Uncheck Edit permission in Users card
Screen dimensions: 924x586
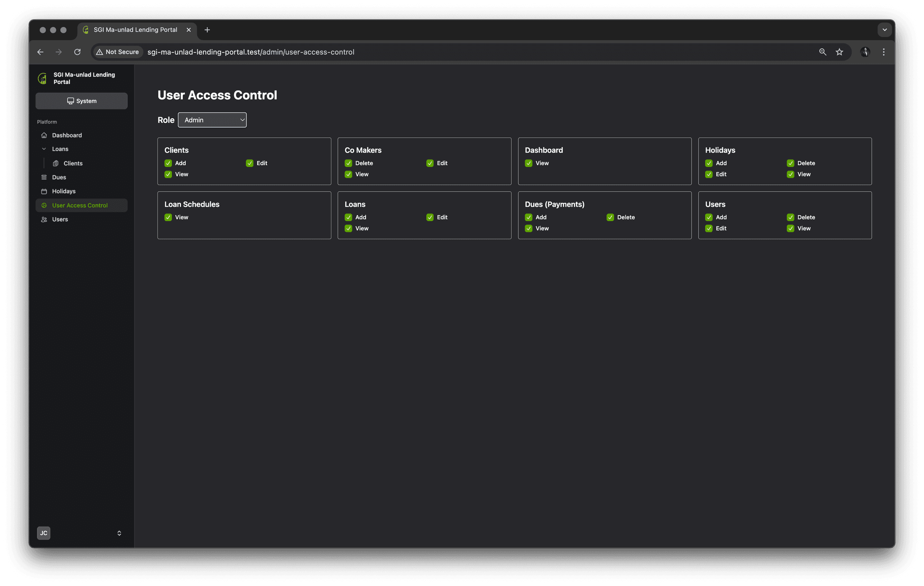point(709,228)
